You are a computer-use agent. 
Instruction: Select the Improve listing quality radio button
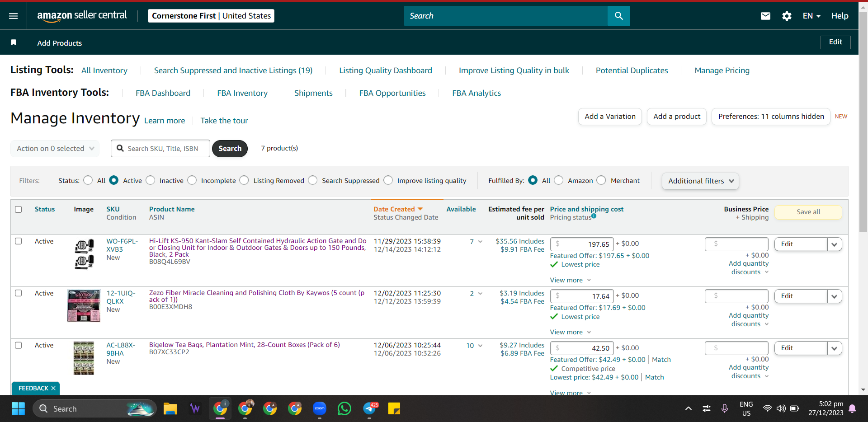pos(388,180)
